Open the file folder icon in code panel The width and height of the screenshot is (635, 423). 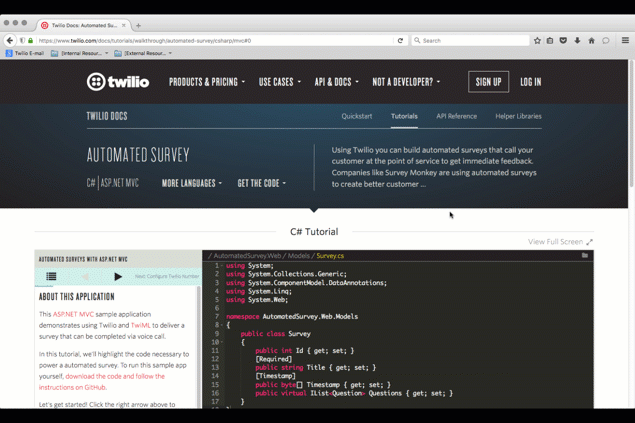coord(585,255)
